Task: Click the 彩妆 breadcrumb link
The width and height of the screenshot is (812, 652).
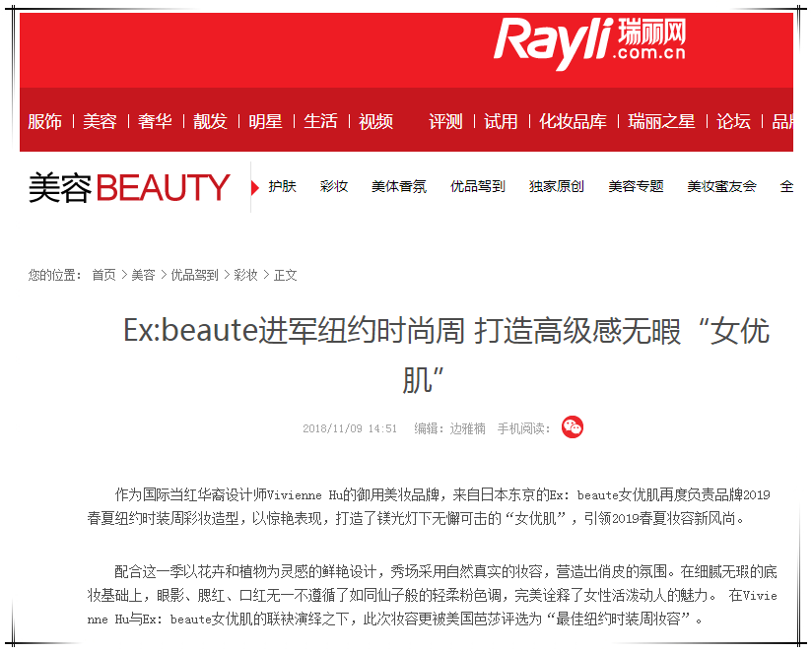Action: [245, 275]
